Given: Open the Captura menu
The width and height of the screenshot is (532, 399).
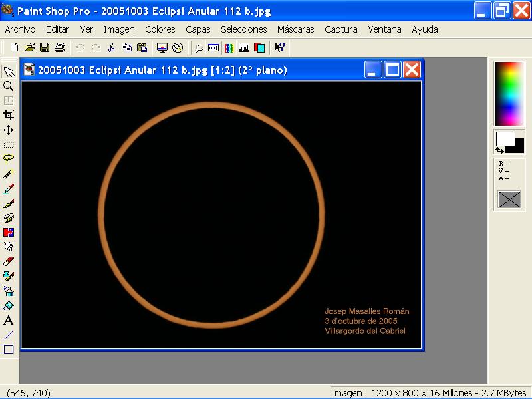Looking at the screenshot, I should (x=340, y=29).
